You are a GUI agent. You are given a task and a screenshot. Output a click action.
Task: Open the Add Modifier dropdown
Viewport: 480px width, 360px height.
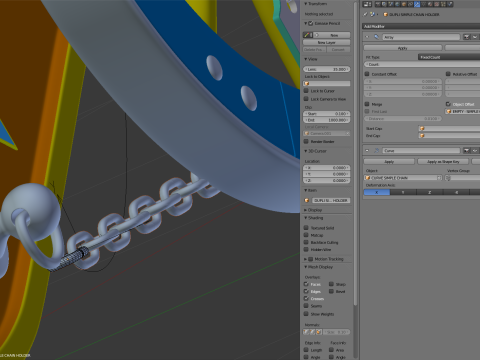pos(421,26)
